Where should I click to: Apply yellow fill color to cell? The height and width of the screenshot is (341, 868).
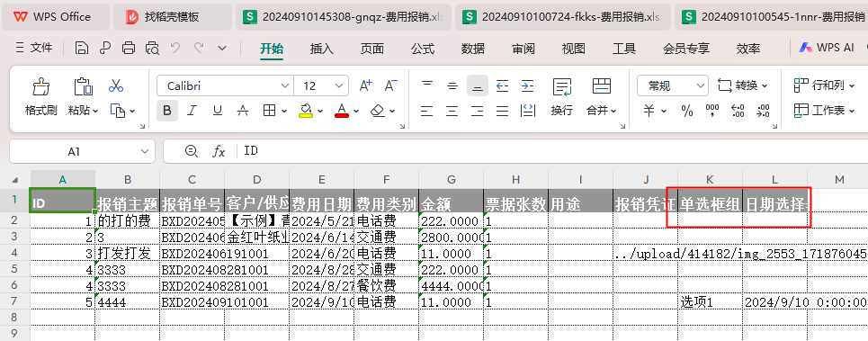[x=306, y=111]
